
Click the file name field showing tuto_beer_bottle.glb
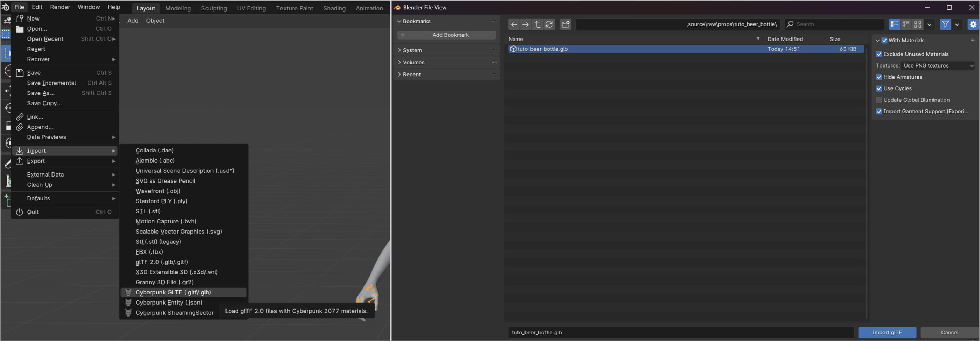680,332
